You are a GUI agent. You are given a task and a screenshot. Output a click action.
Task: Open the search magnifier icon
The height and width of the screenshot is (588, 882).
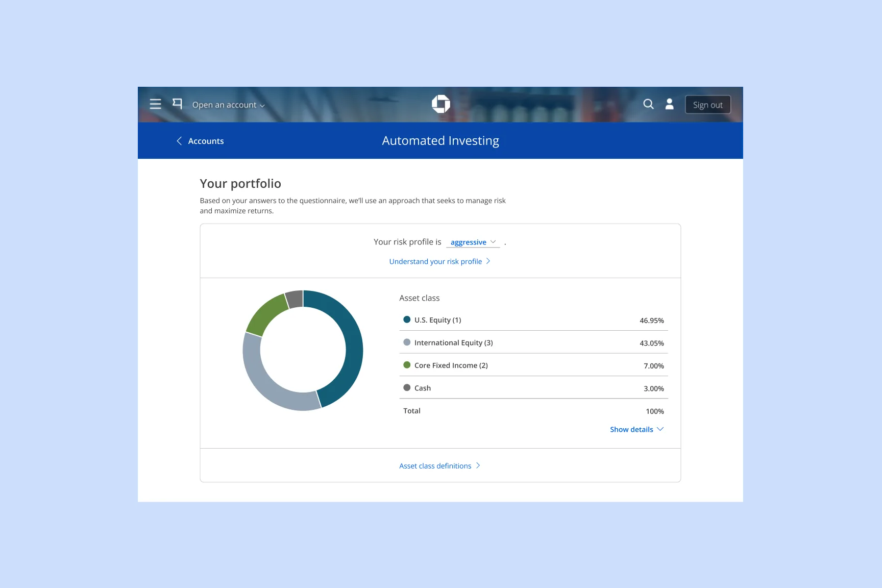tap(648, 104)
